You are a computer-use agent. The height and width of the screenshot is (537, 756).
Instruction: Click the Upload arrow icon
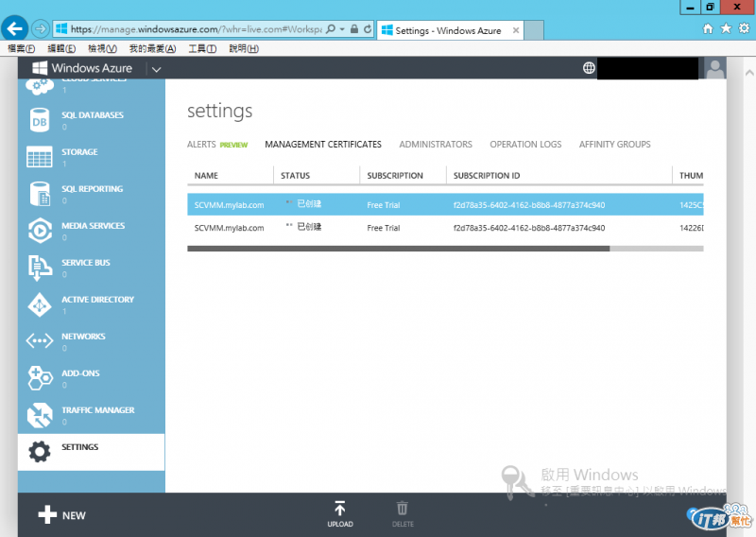(x=340, y=508)
